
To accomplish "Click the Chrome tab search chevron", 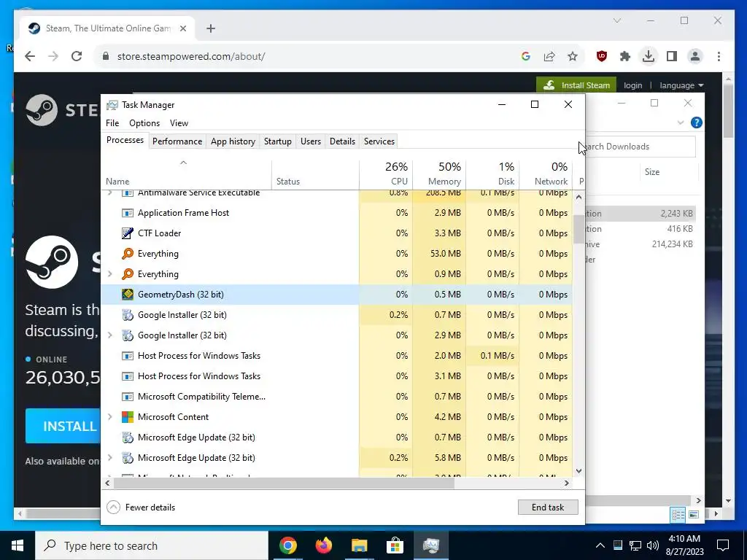I will (x=617, y=20).
